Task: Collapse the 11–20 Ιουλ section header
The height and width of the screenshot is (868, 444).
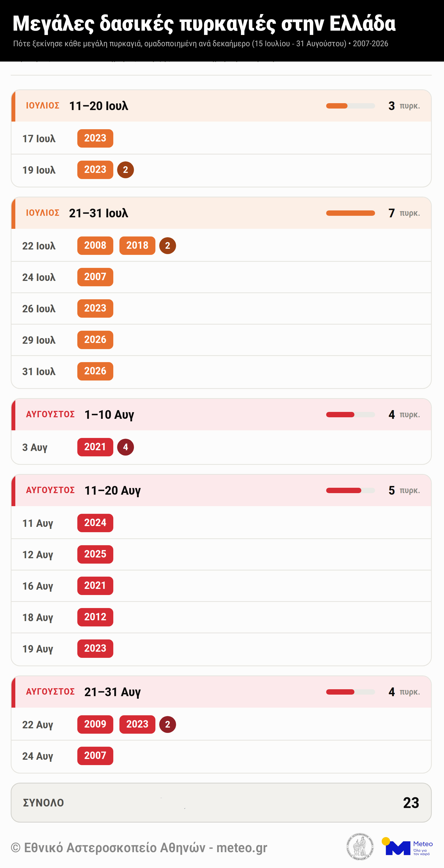Action: pyautogui.click(x=221, y=106)
